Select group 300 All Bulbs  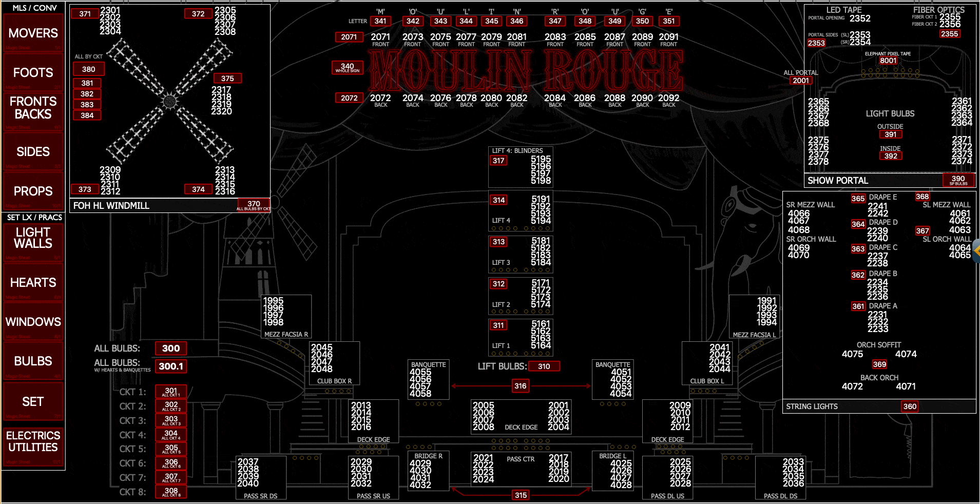pos(171,348)
